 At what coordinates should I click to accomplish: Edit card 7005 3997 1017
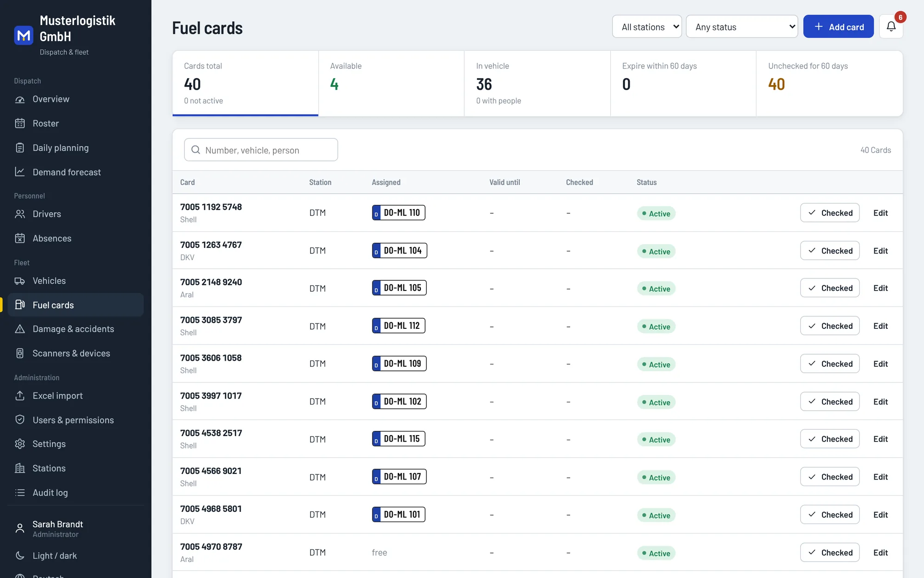881,402
